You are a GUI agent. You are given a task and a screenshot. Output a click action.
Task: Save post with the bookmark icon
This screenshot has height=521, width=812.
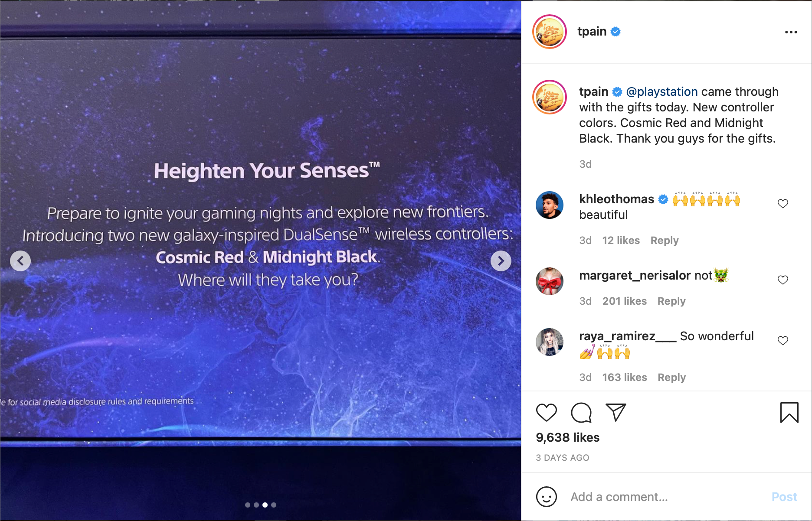coord(789,413)
